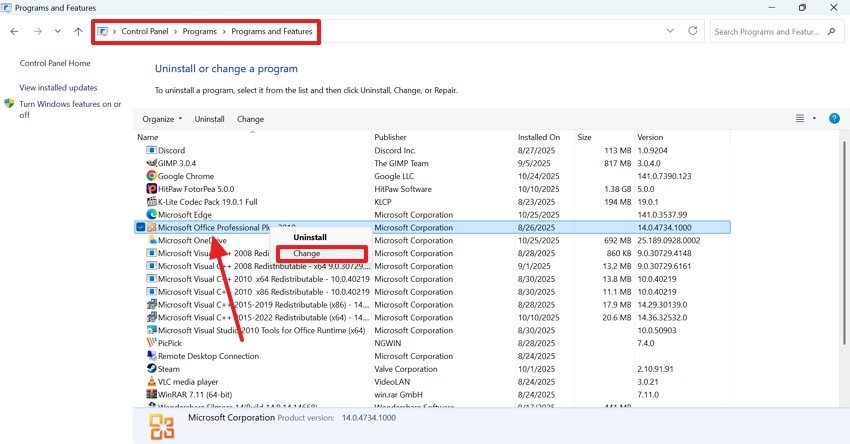Navigate to Control Panel breadcrumb
This screenshot has height=444, width=850.
145,31
